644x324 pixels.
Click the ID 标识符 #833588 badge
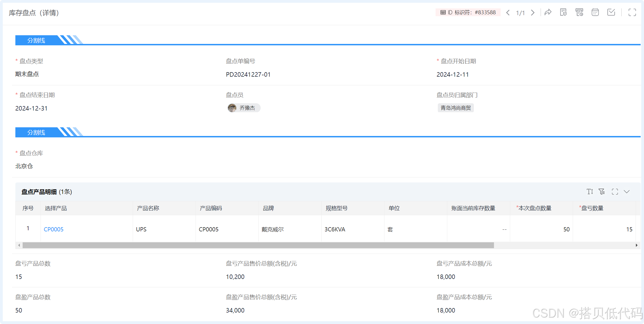(x=468, y=13)
